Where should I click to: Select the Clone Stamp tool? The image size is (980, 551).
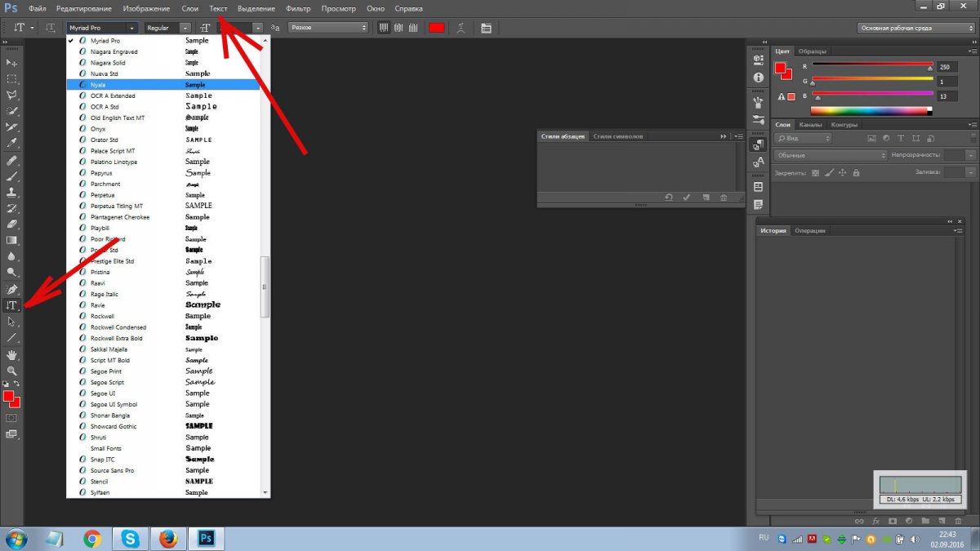point(12,193)
